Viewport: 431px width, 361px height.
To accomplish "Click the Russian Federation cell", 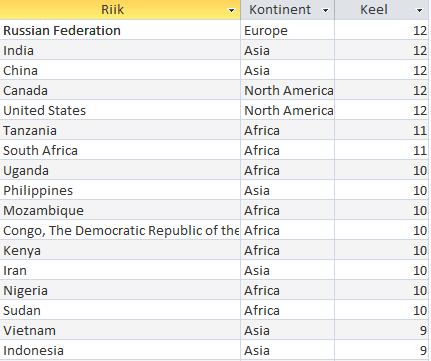I will pyautogui.click(x=120, y=30).
